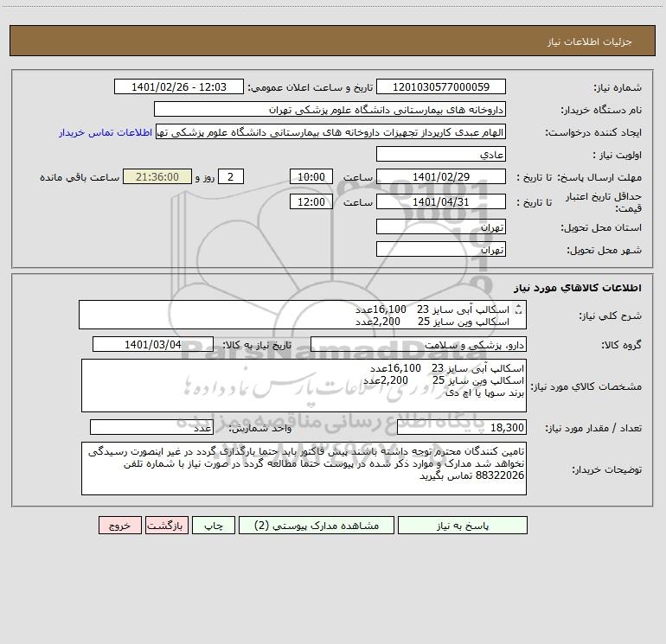This screenshot has width=666, height=644.
Task: Click the نام دستگاه خریدار field
Action: pos(330,109)
